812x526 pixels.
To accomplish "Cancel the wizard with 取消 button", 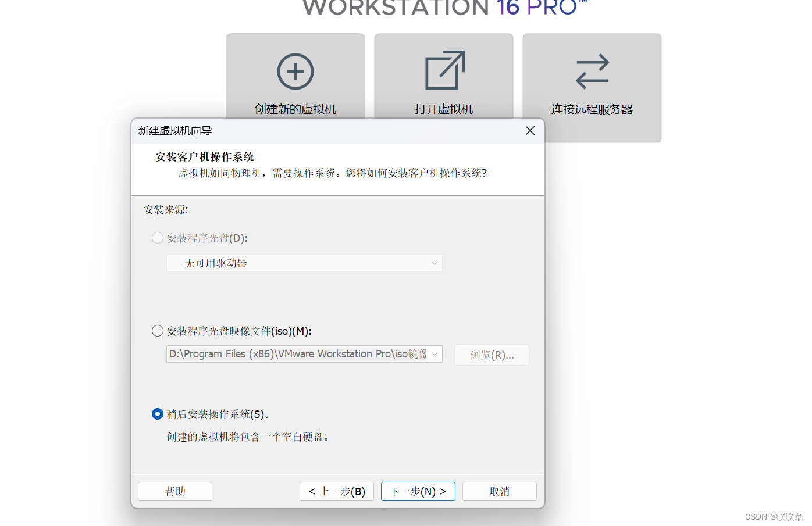I will pos(500,491).
